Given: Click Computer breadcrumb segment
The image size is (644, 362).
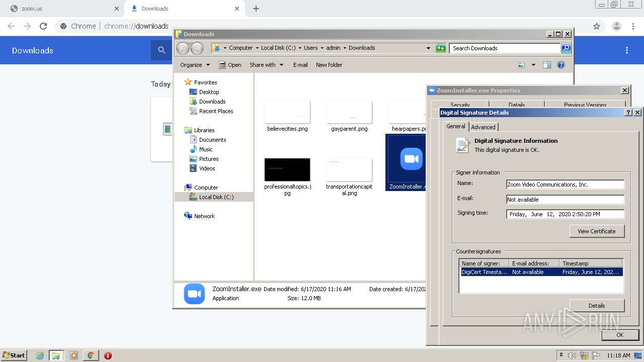Looking at the screenshot, I should tap(240, 48).
